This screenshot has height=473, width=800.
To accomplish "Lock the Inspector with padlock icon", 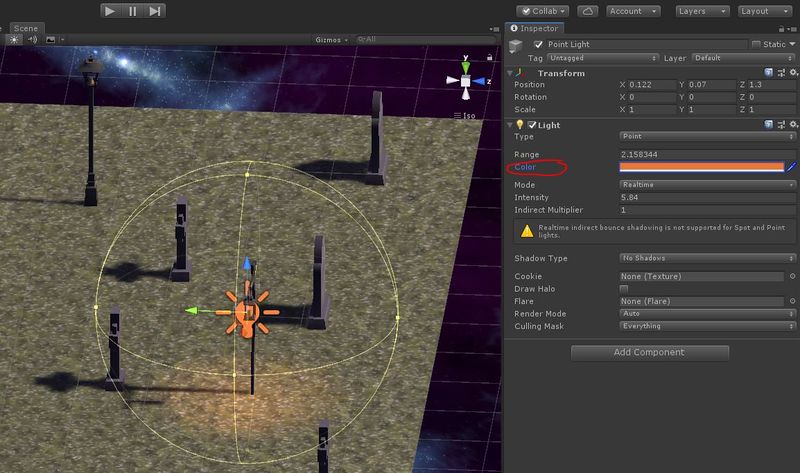I will 781,29.
